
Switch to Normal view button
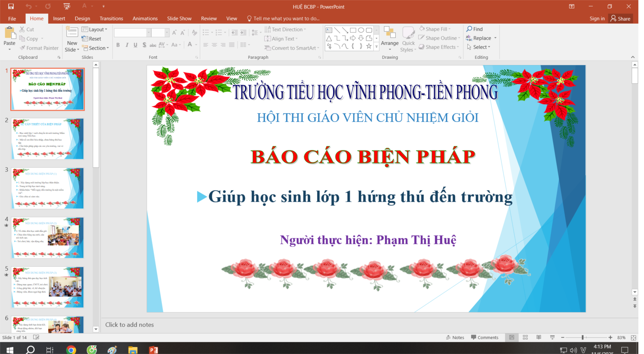coord(511,337)
